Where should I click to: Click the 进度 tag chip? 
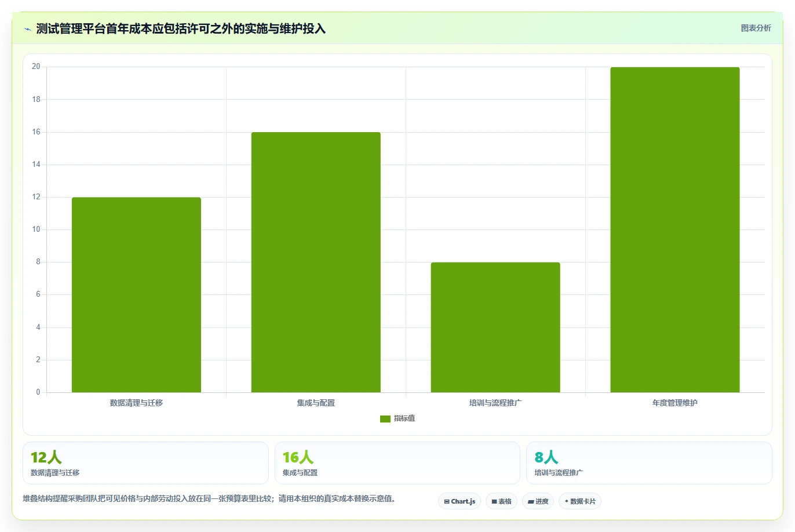(538, 501)
